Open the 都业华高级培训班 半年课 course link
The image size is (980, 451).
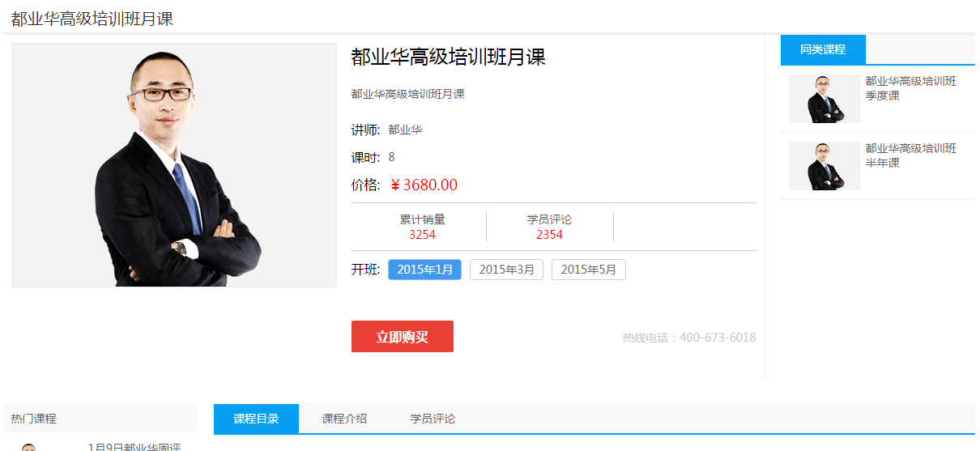(910, 155)
